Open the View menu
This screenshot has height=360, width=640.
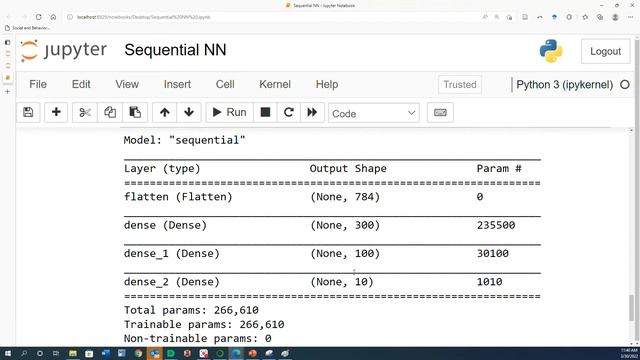point(127,84)
